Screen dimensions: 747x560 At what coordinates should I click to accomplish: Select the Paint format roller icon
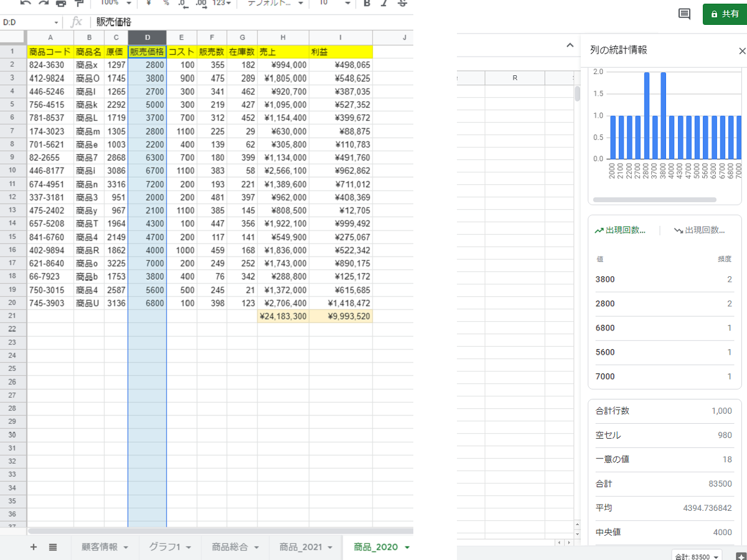click(x=78, y=3)
